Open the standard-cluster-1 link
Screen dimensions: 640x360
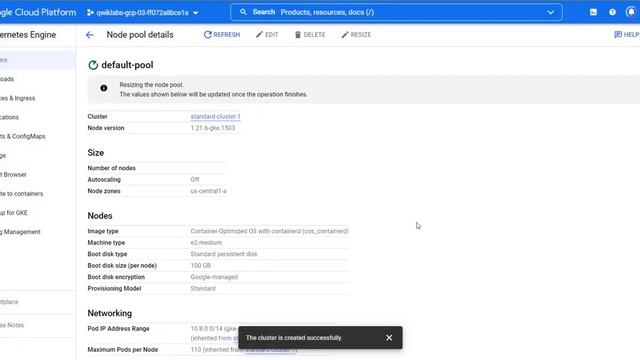click(216, 116)
